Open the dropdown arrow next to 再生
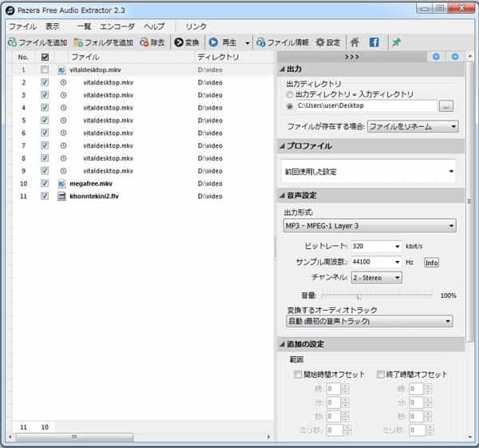The height and width of the screenshot is (448, 479). (x=247, y=43)
